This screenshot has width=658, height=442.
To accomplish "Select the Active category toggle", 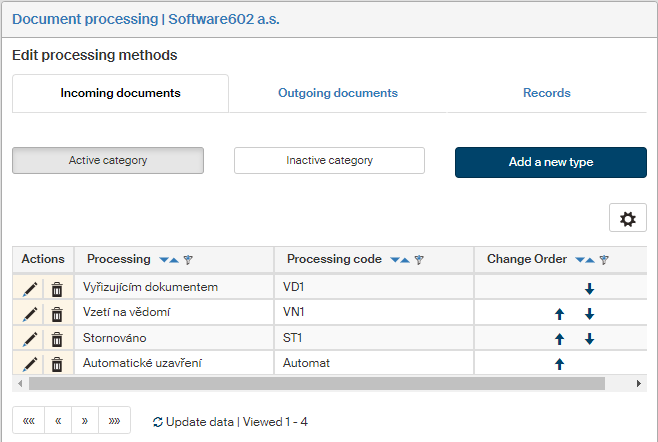I will pyautogui.click(x=108, y=161).
